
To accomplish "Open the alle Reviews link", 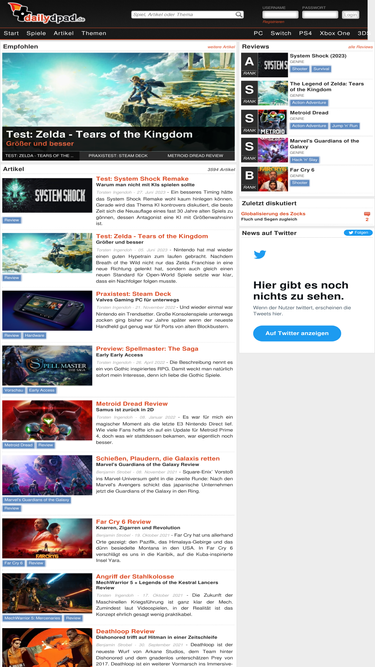I will tap(360, 47).
